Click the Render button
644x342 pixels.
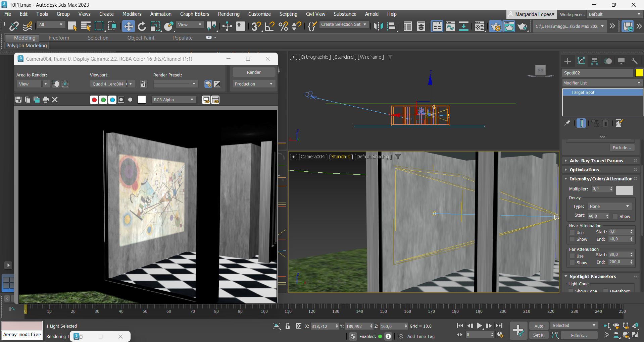point(254,72)
